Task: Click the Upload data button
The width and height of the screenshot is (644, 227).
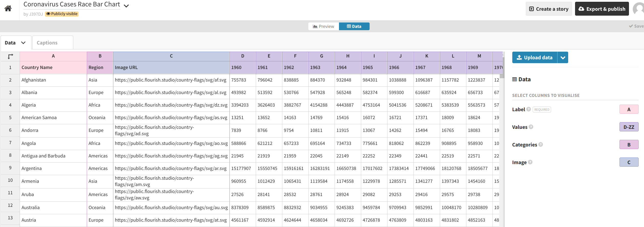Action: tap(534, 58)
